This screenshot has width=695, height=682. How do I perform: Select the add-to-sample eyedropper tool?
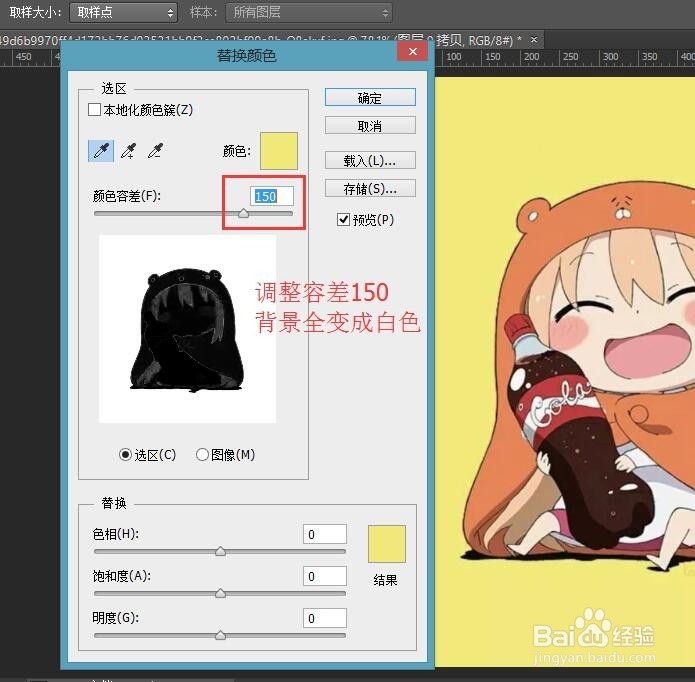[x=128, y=151]
